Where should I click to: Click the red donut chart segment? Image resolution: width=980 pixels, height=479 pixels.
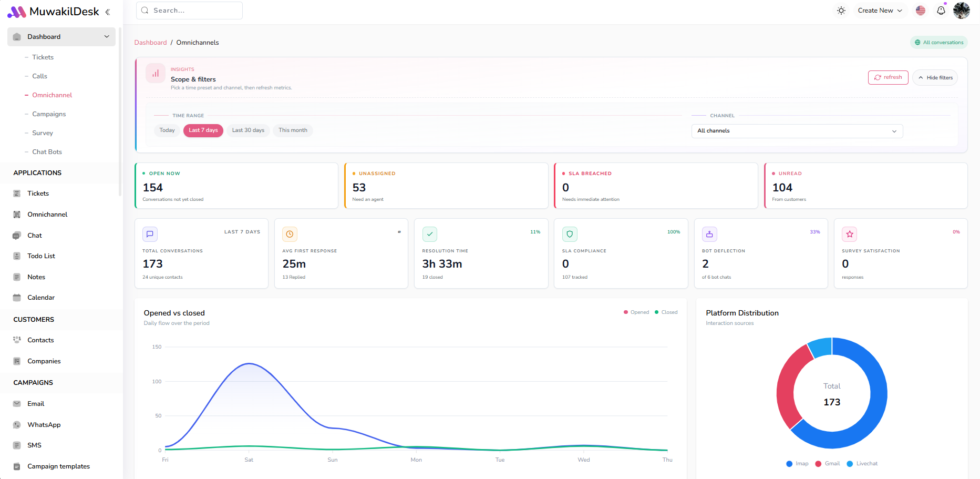tap(787, 386)
